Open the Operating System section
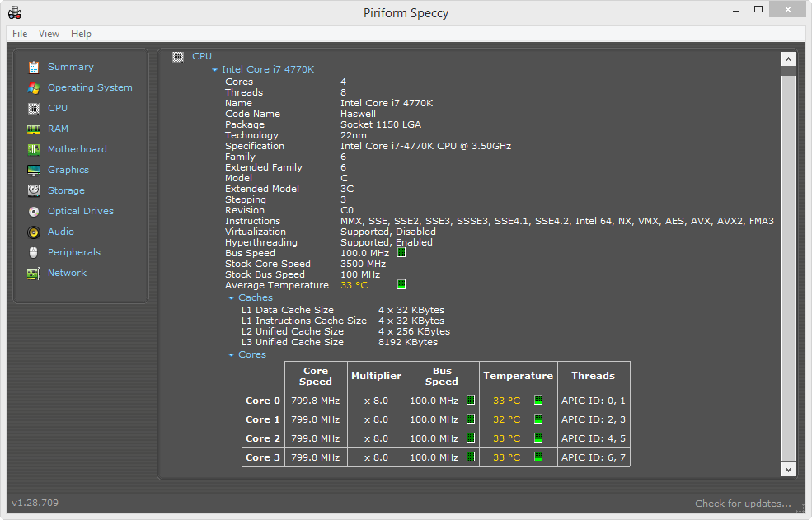 point(90,87)
